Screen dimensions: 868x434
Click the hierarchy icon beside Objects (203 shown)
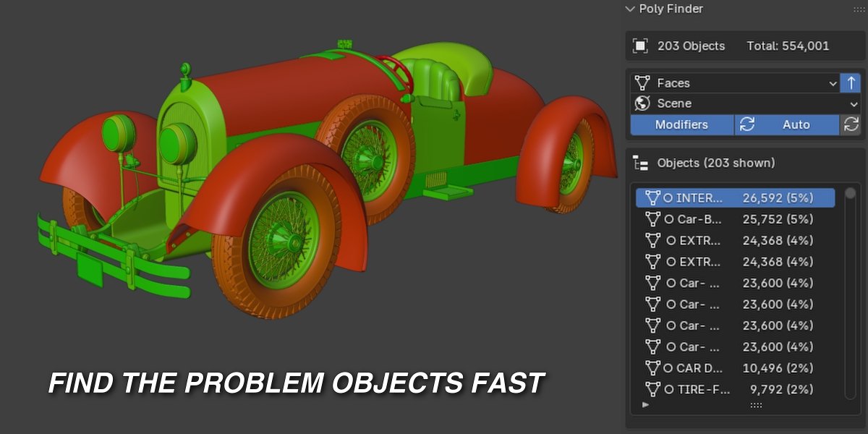pos(640,163)
